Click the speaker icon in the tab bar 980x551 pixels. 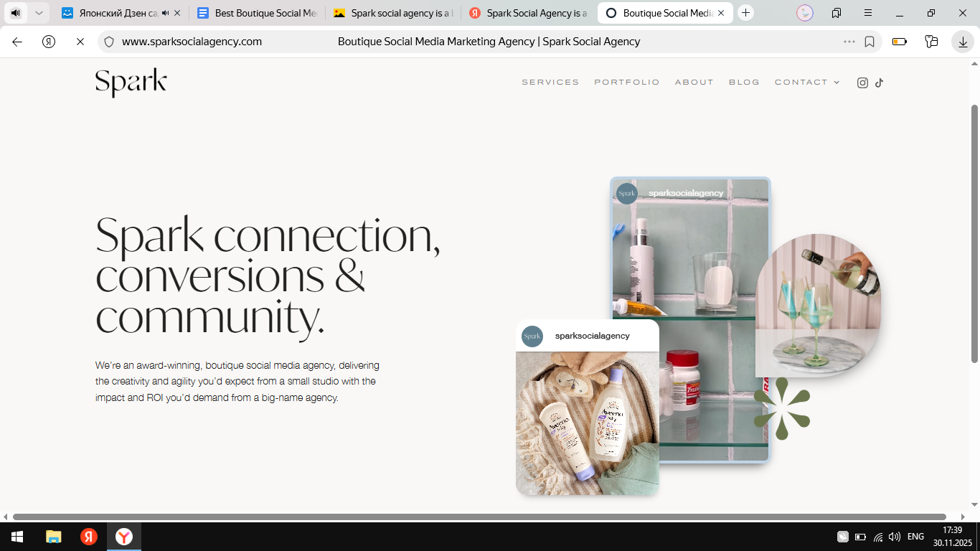coord(16,13)
